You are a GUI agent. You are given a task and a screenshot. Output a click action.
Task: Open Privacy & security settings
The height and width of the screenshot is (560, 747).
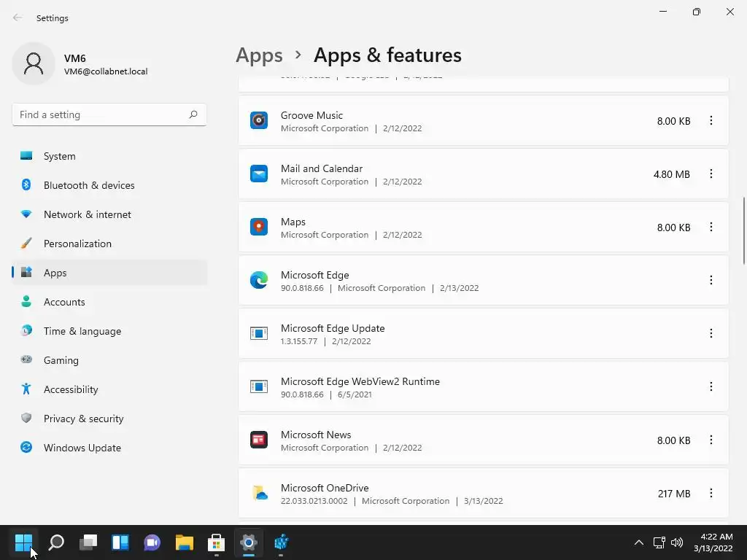point(109,419)
